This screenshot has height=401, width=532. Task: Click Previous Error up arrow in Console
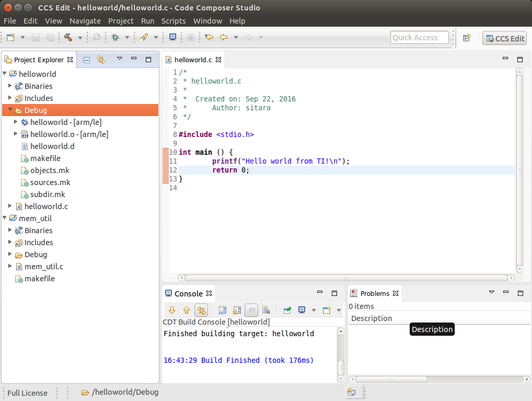[x=186, y=310]
